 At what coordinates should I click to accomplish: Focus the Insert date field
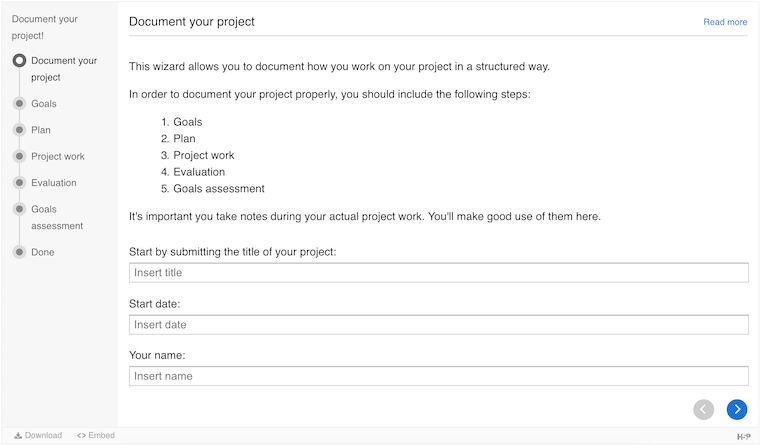pos(438,325)
